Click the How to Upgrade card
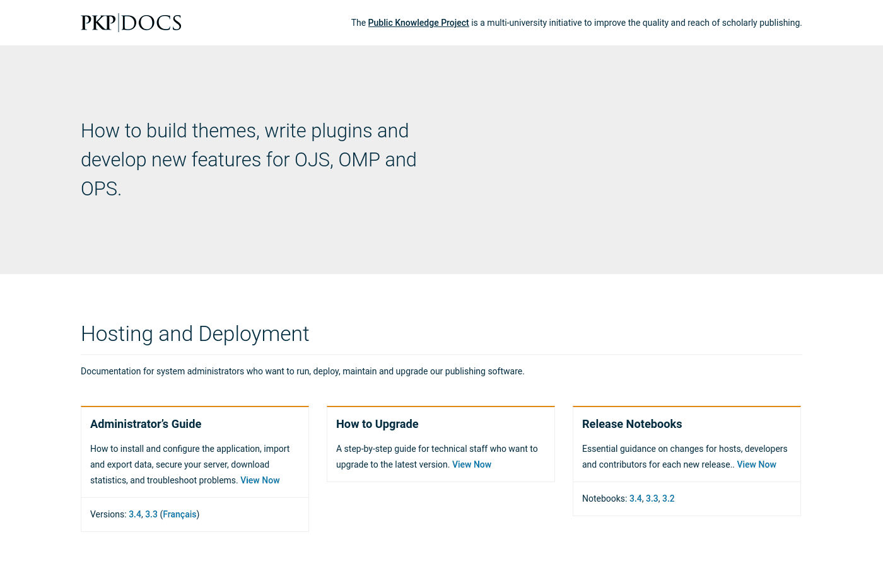Image resolution: width=883 pixels, height=588 pixels. coord(441,443)
